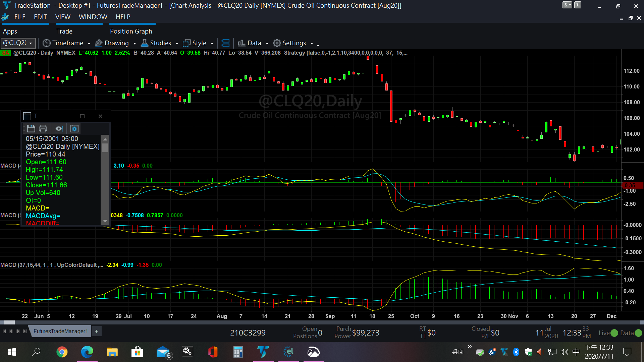Image resolution: width=644 pixels, height=362 pixels.
Task: Open the EasyLanguage editor taskbar icon
Action: [x=288, y=352]
